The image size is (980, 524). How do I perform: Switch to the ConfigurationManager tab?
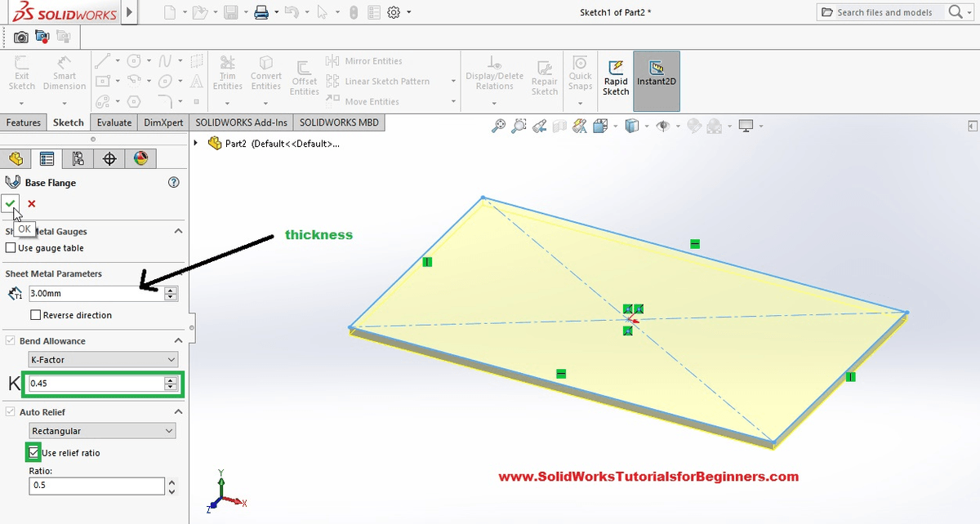coord(78,158)
